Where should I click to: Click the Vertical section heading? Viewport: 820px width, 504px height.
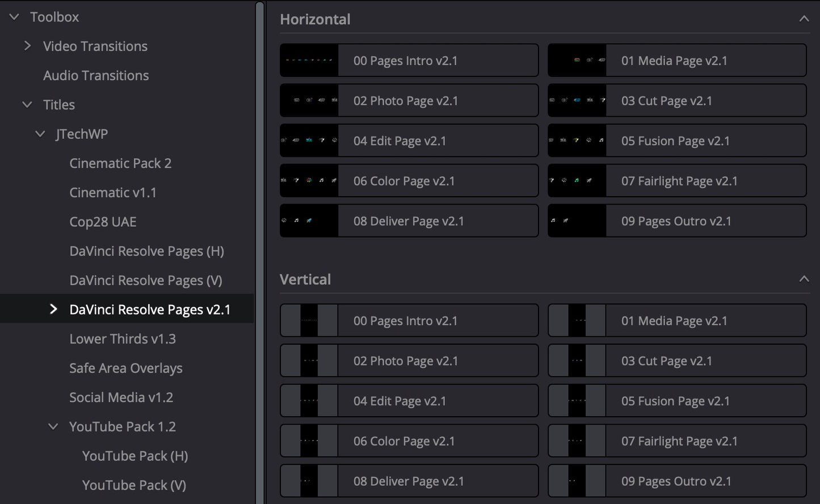[305, 279]
